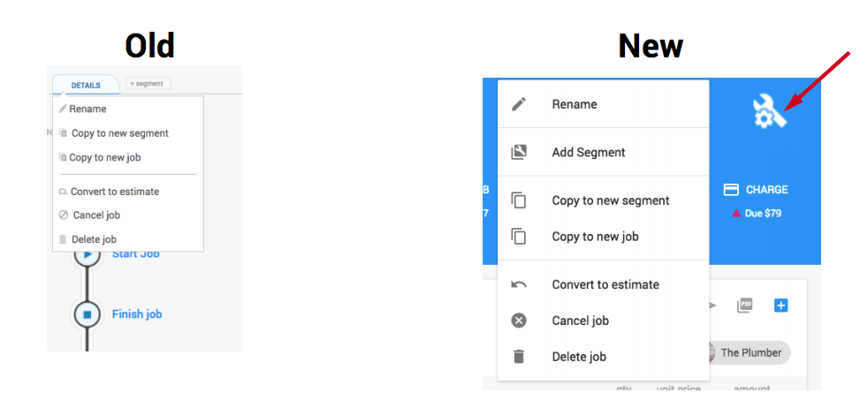Click the CHARGE button
The width and height of the screenshot is (868, 415).
[x=756, y=190]
